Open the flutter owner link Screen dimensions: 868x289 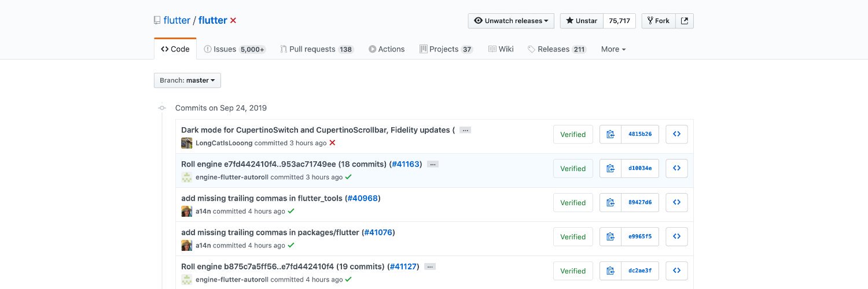[177, 20]
